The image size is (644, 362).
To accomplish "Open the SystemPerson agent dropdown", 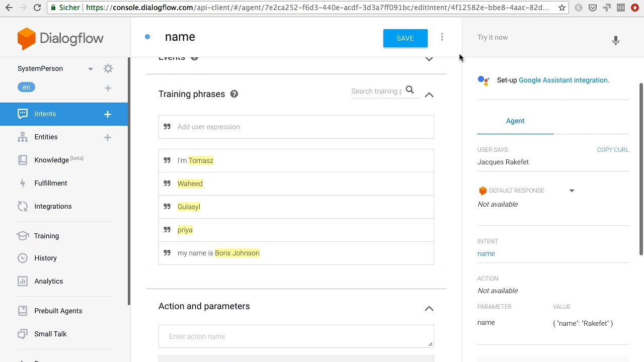I will point(91,69).
